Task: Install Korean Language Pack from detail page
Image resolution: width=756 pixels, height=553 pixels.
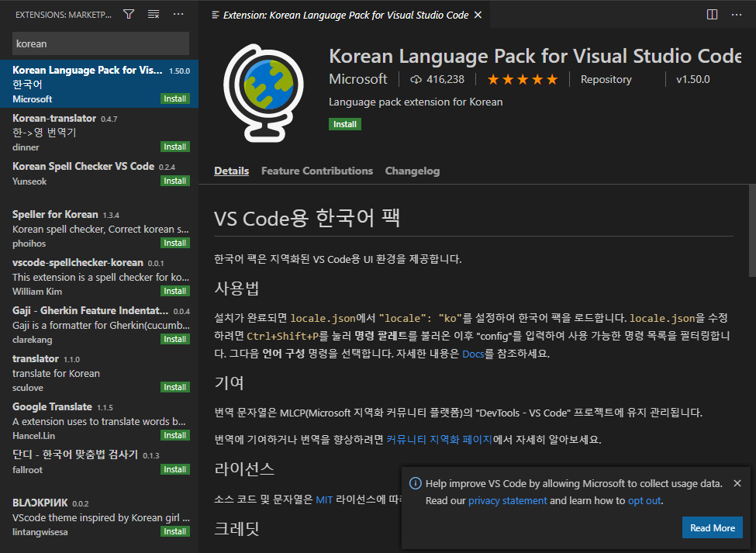Action: [345, 124]
